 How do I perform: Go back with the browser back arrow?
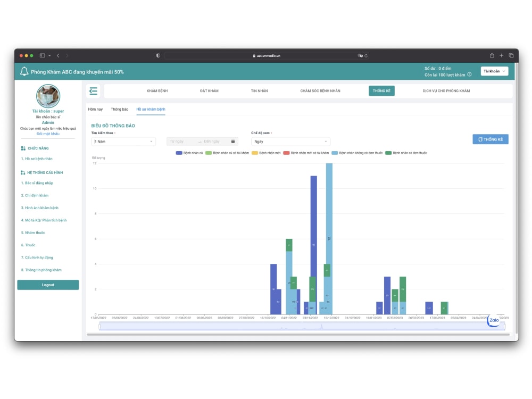[x=58, y=56]
